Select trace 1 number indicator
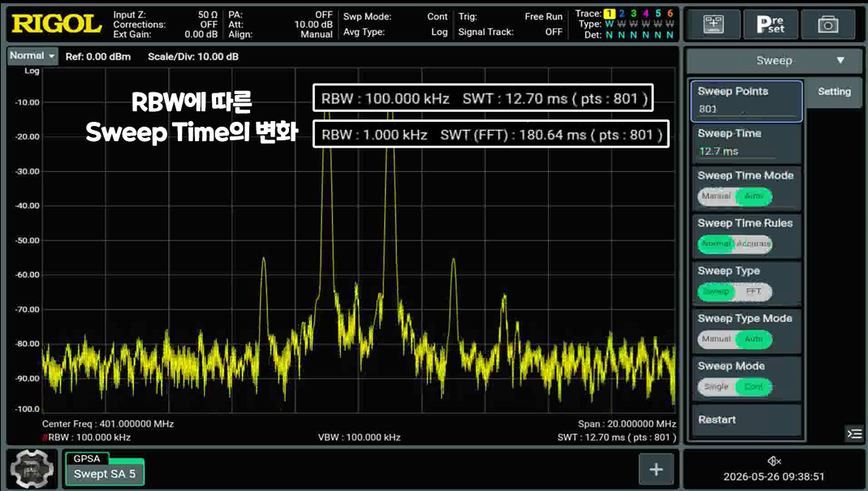This screenshot has height=491, width=868. pos(610,13)
